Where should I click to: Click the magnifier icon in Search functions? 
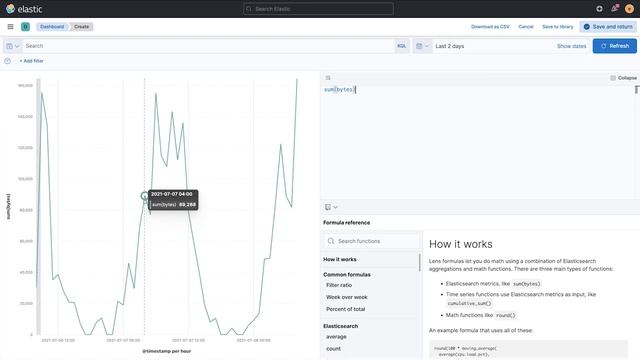tap(331, 241)
